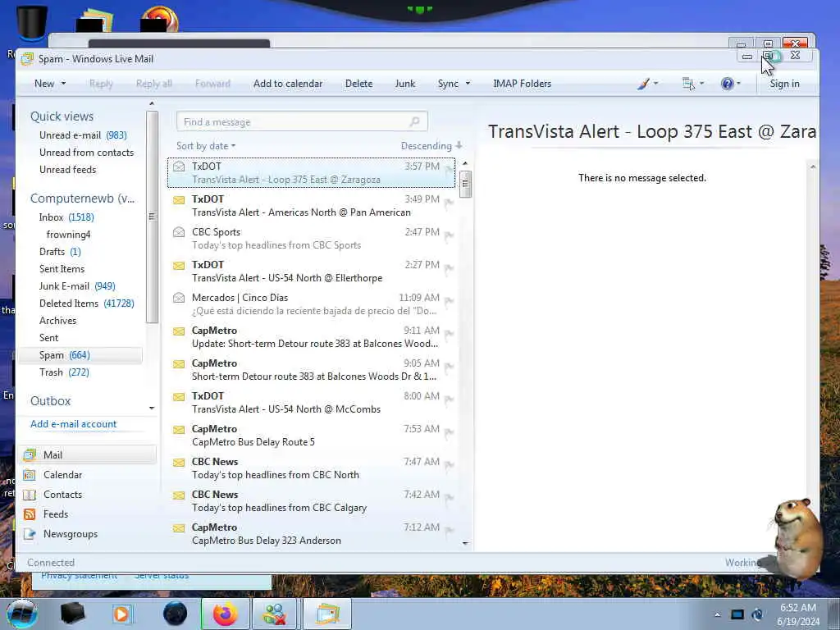840x630 pixels.
Task: Click the envelope icon for CapMetro 9:11 AM
Action: 179,331
